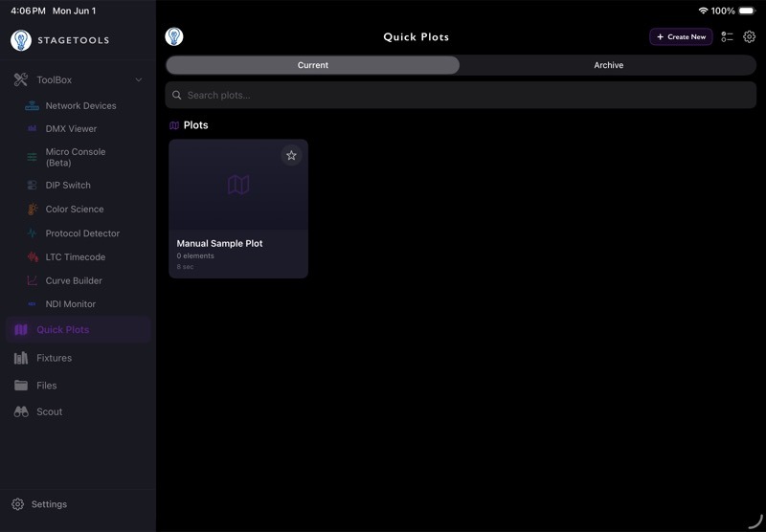Click the Manual Sample Plot title
This screenshot has height=532, width=766.
219,243
